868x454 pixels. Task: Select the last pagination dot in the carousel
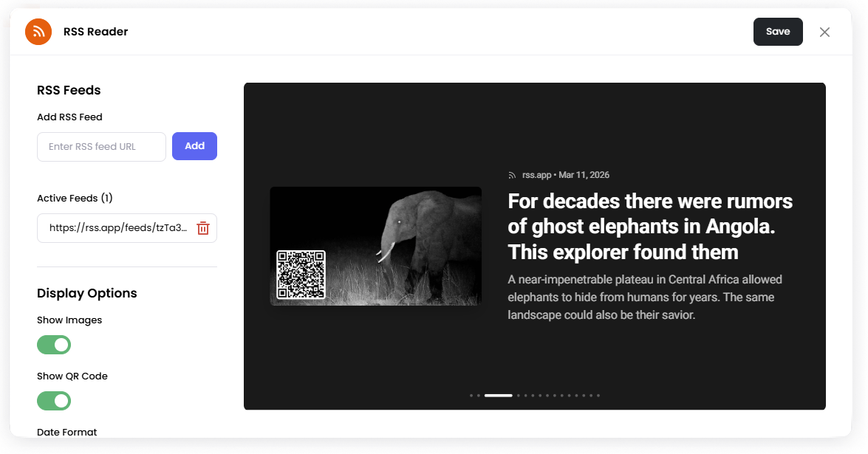(x=598, y=396)
